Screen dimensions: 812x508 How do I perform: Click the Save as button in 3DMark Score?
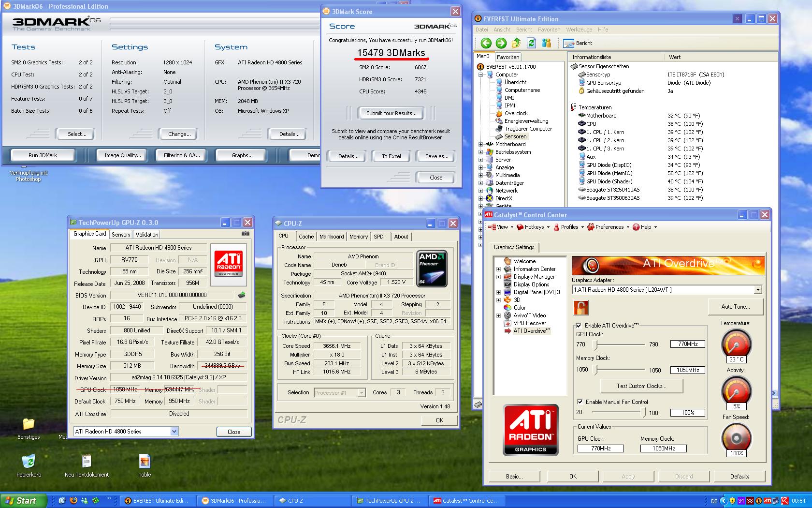coord(436,156)
